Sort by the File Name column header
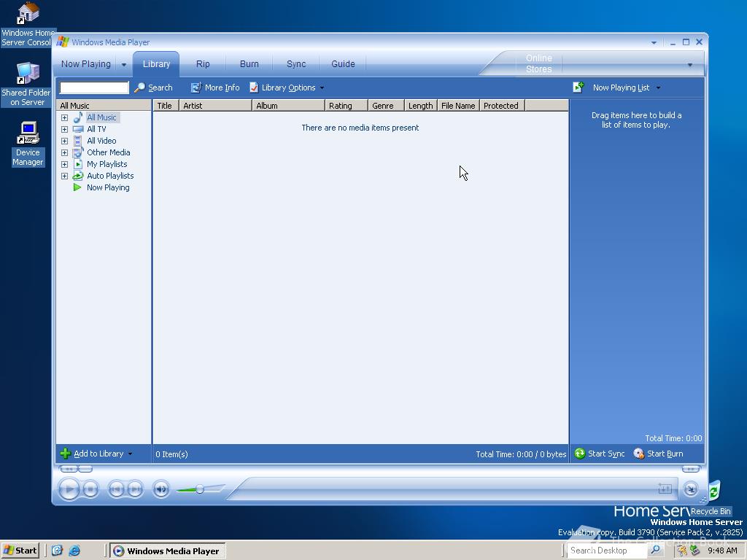The image size is (747, 560). (458, 106)
